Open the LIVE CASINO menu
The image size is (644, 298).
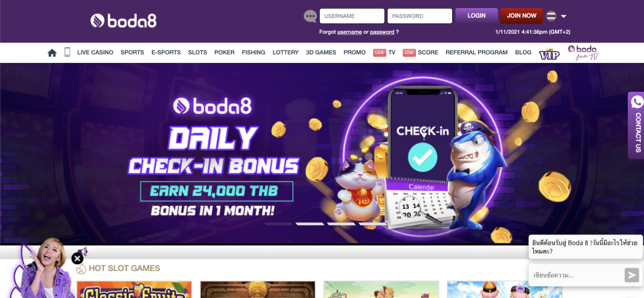click(x=95, y=53)
